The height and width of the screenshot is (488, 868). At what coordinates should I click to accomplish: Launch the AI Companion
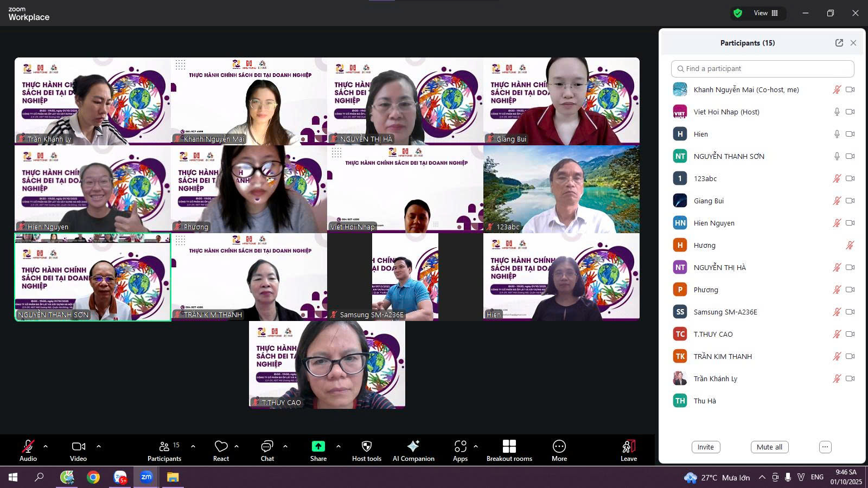coord(413,446)
